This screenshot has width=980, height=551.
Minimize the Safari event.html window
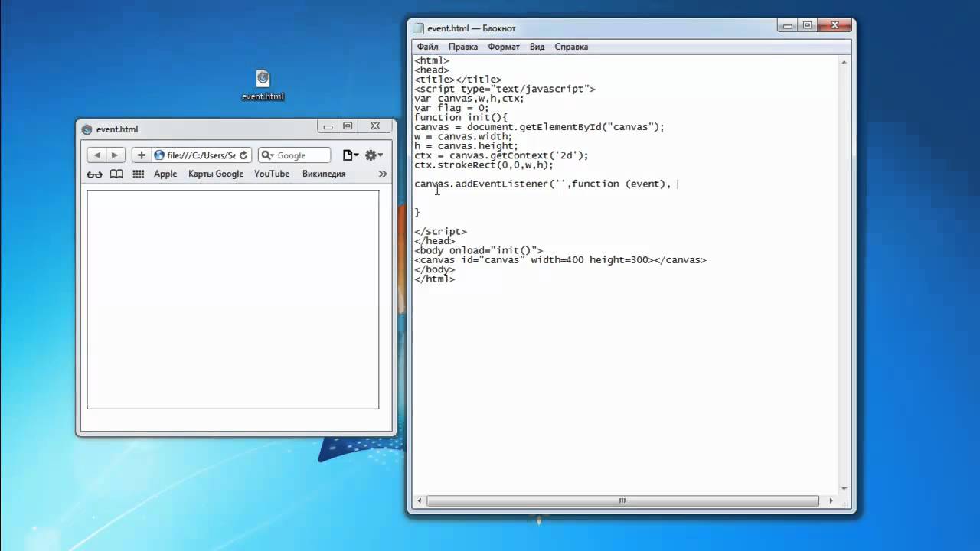(328, 126)
